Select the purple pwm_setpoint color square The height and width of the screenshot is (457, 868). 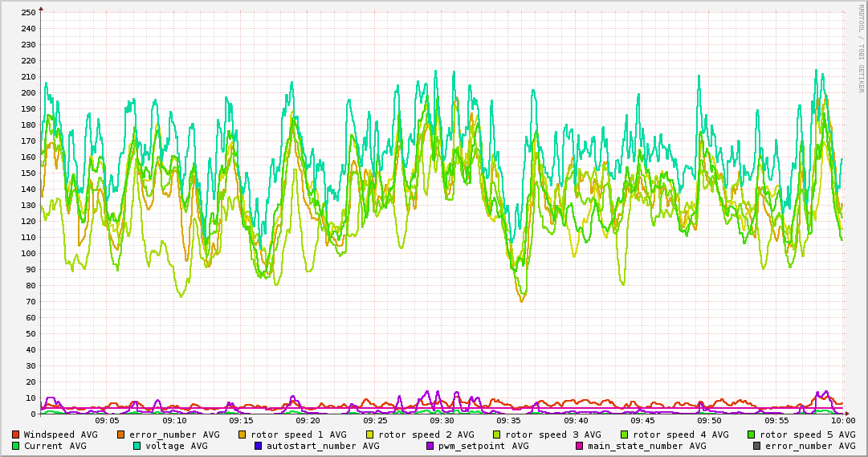click(430, 446)
